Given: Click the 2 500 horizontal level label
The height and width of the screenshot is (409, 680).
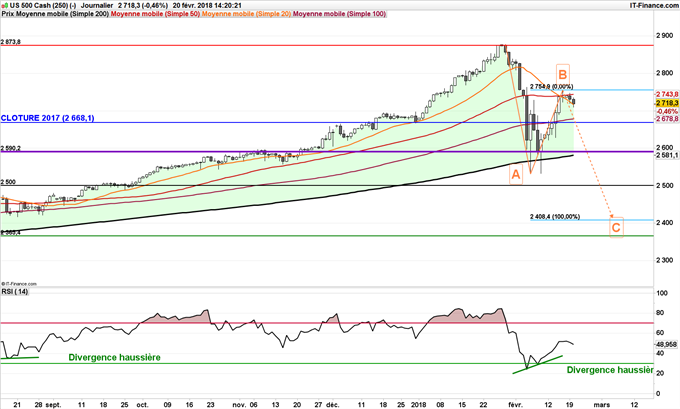Looking at the screenshot, I should [8, 182].
